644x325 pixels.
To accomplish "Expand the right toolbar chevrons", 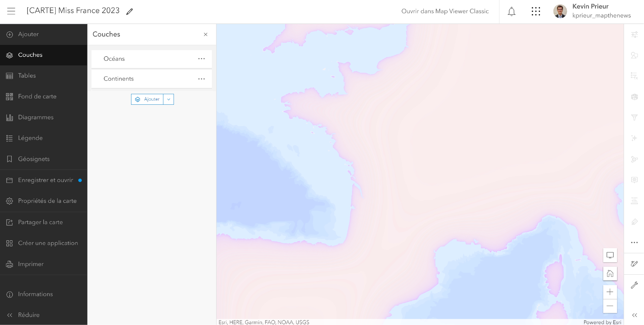I will click(x=634, y=315).
